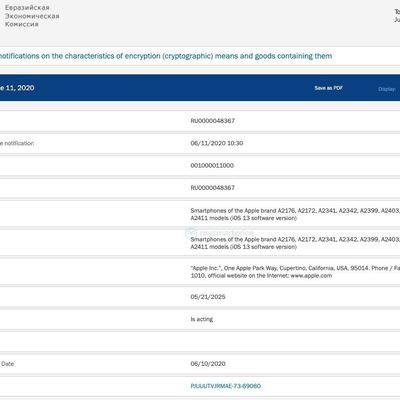Open the encryption notifications heading link
The width and height of the screenshot is (400, 400).
[166, 56]
